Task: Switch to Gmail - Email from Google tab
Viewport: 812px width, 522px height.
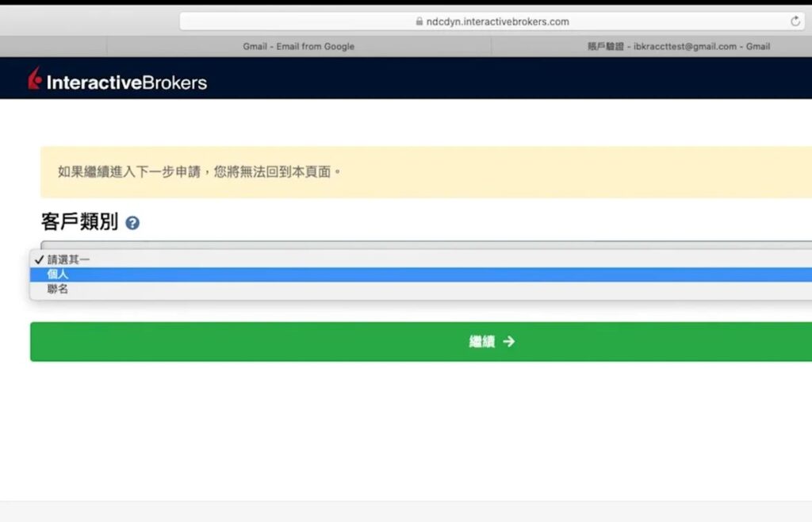Action: click(298, 46)
